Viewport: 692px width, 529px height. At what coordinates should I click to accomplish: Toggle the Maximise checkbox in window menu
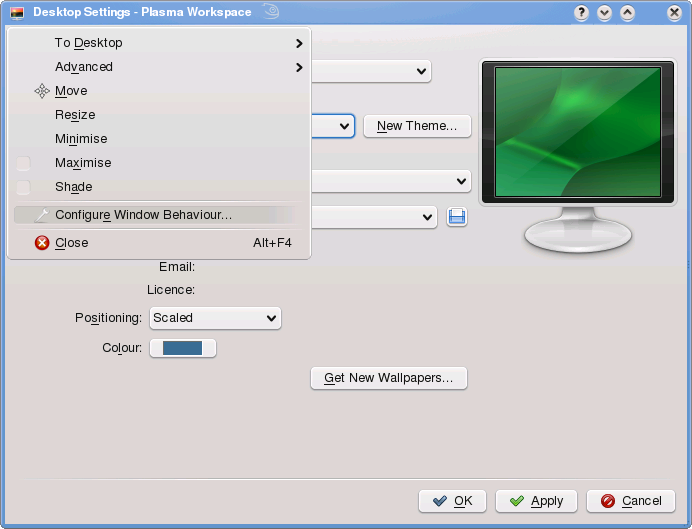23,163
